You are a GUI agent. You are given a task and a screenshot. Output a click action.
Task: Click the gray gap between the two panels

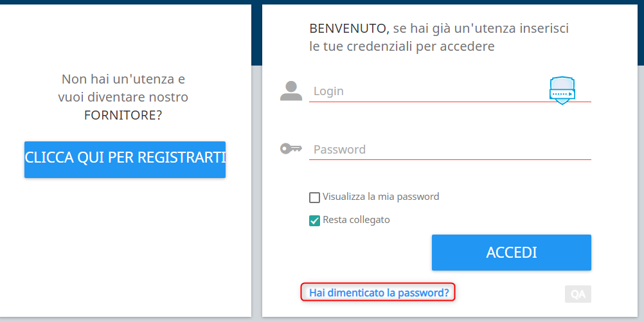tap(256, 193)
